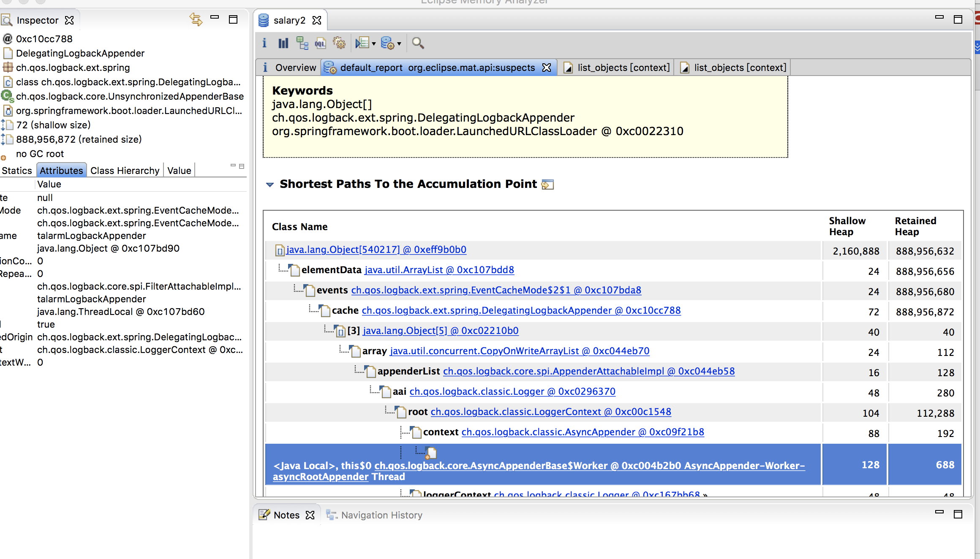
Task: Open the dominator tree toolbar icon
Action: pos(302,43)
